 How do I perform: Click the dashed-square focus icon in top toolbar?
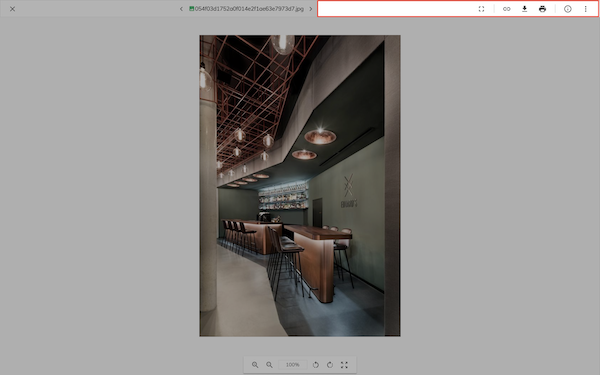pyautogui.click(x=481, y=9)
